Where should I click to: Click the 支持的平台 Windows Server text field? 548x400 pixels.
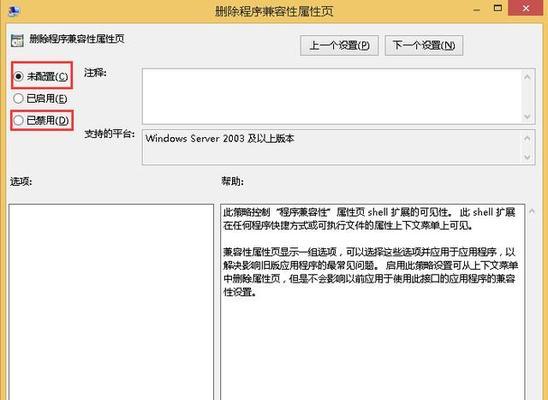[x=332, y=147]
